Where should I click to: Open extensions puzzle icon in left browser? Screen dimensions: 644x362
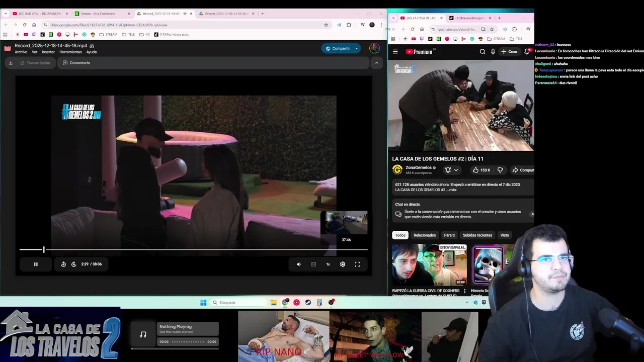[349, 25]
